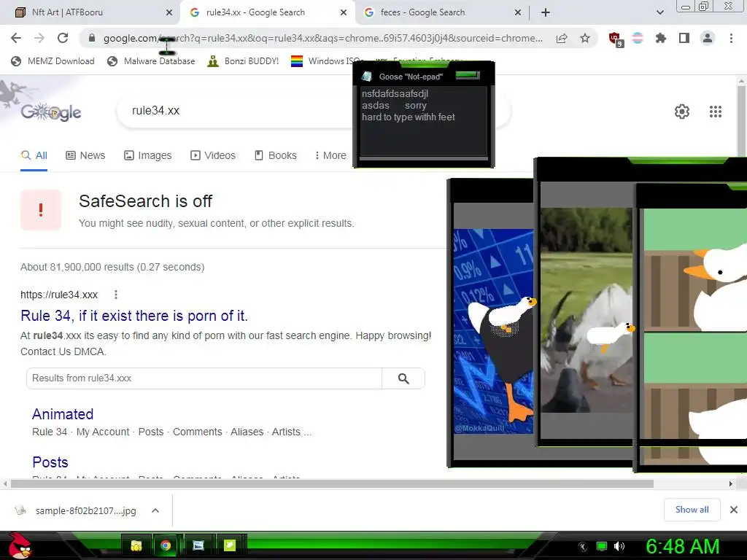Close the Nft Art ATFBooru tab
Viewport: 747px width, 560px height.
pos(169,12)
